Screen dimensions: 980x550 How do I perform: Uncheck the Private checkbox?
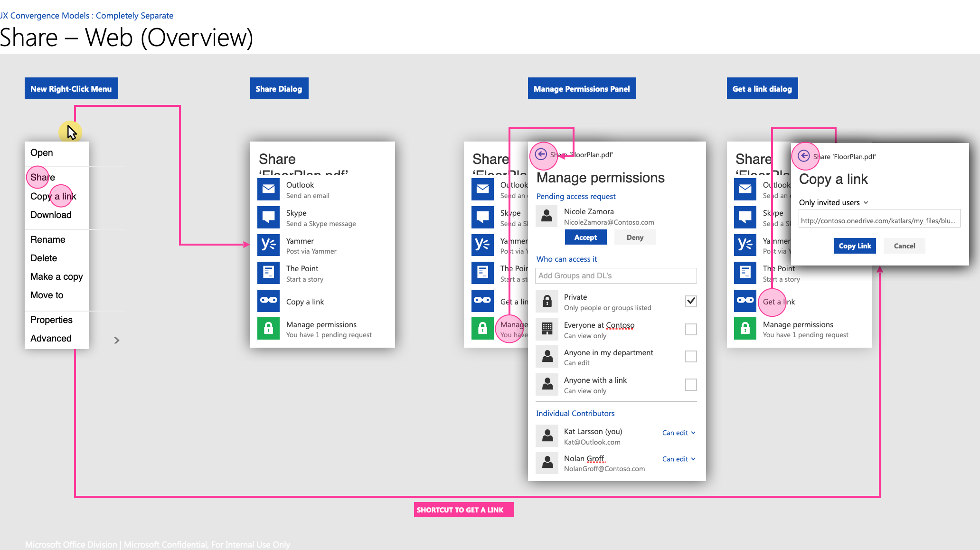(x=691, y=301)
